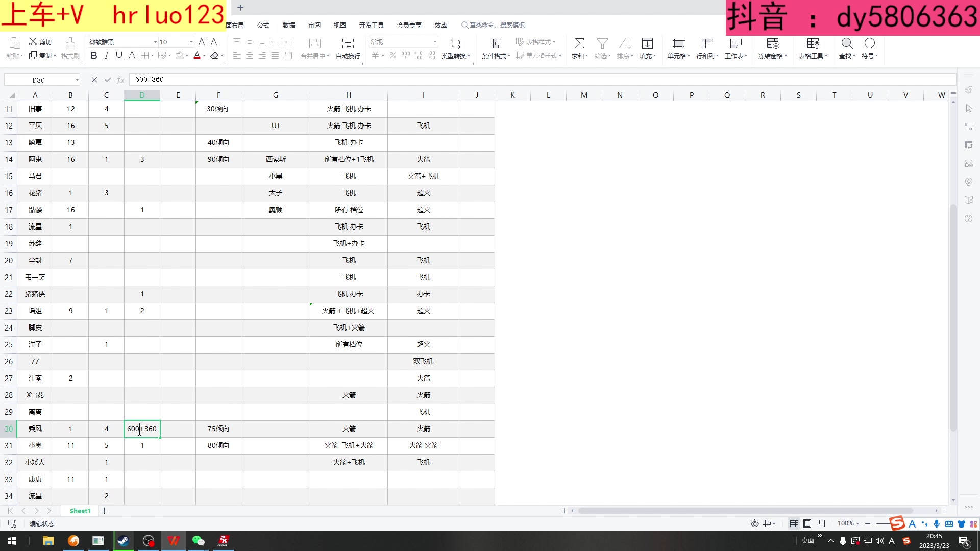Screen dimensions: 980x551
Task: Click the Symbol (符号) omega icon
Action: click(x=870, y=43)
